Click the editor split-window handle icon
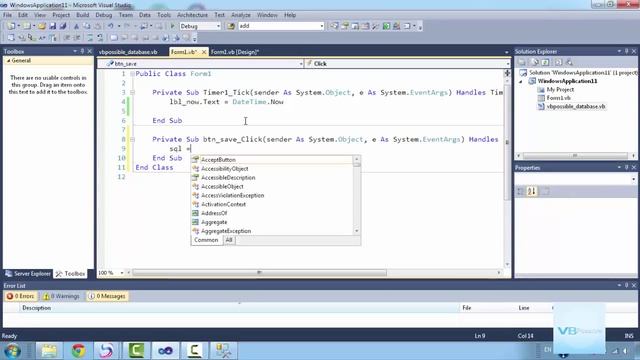 (x=507, y=73)
